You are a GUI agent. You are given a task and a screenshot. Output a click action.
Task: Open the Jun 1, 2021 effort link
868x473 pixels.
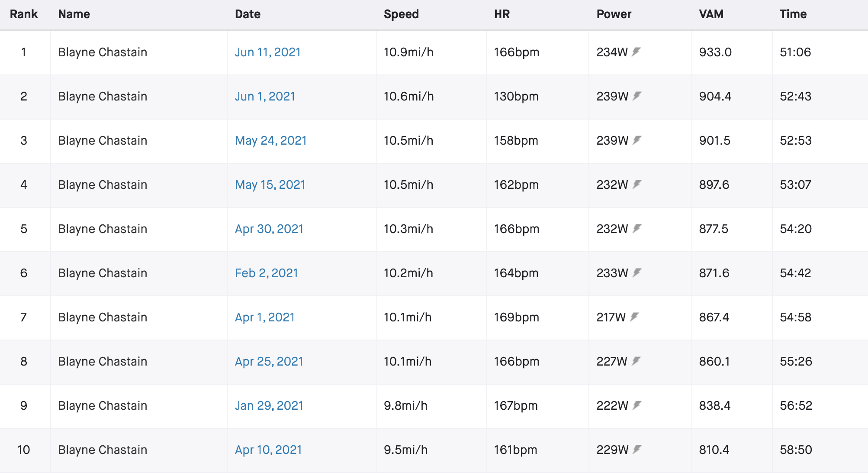[265, 97]
